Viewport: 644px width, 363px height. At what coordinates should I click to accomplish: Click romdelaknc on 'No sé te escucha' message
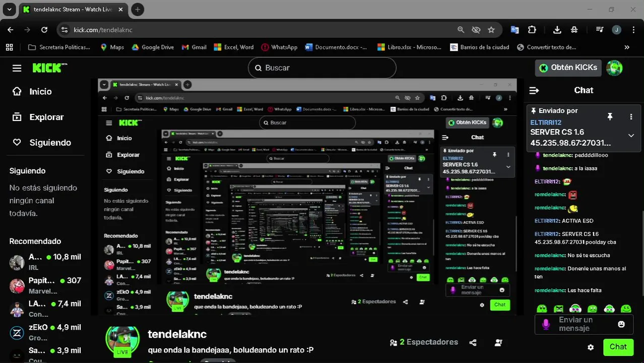point(550,255)
